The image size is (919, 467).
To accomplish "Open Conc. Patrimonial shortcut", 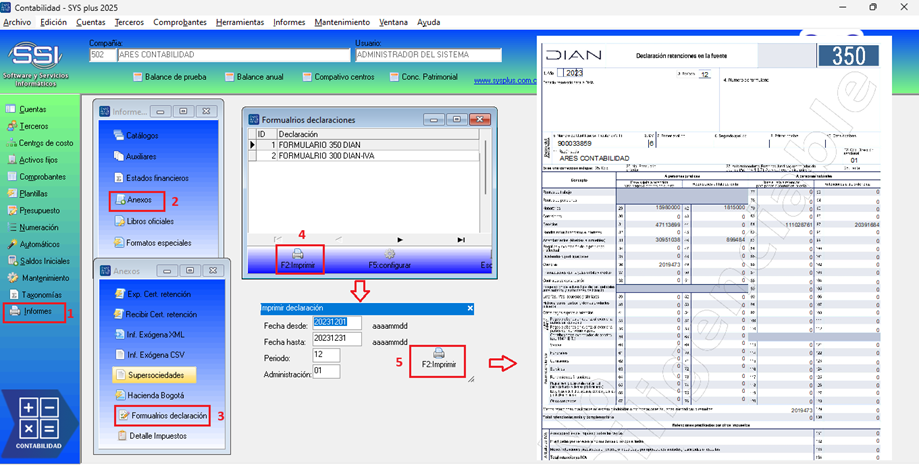I will (x=423, y=77).
